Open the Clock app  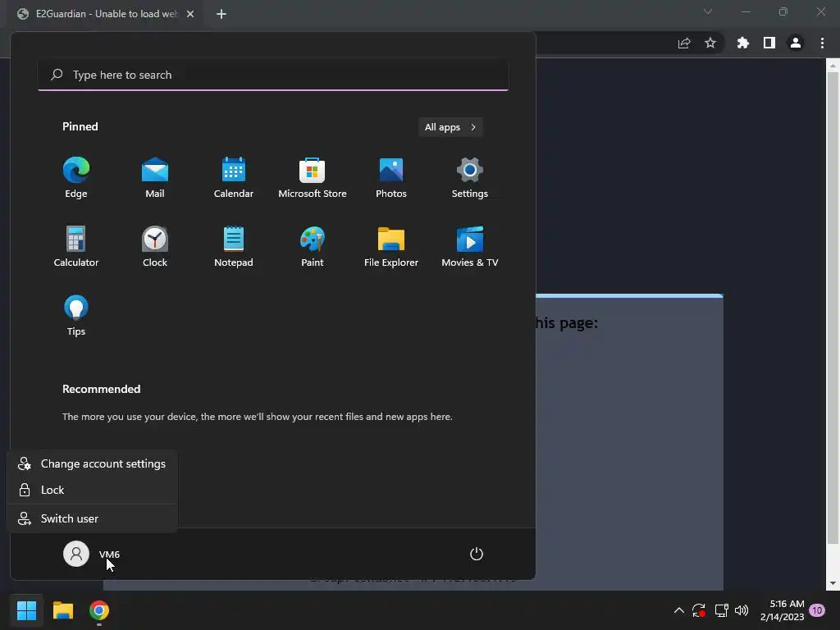point(155,246)
